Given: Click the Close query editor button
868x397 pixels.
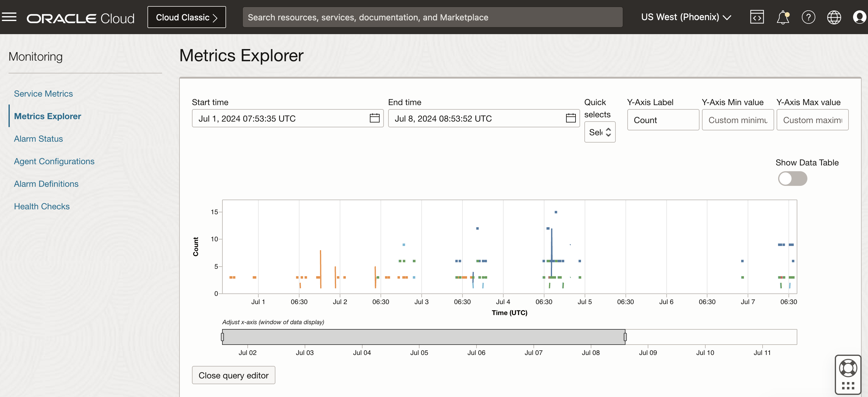Looking at the screenshot, I should 233,375.
